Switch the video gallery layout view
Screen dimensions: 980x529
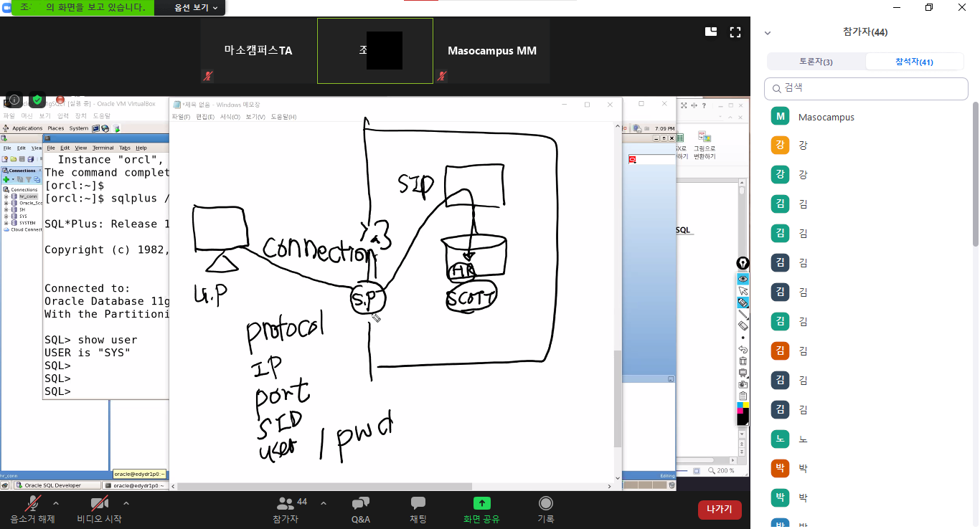coord(711,32)
